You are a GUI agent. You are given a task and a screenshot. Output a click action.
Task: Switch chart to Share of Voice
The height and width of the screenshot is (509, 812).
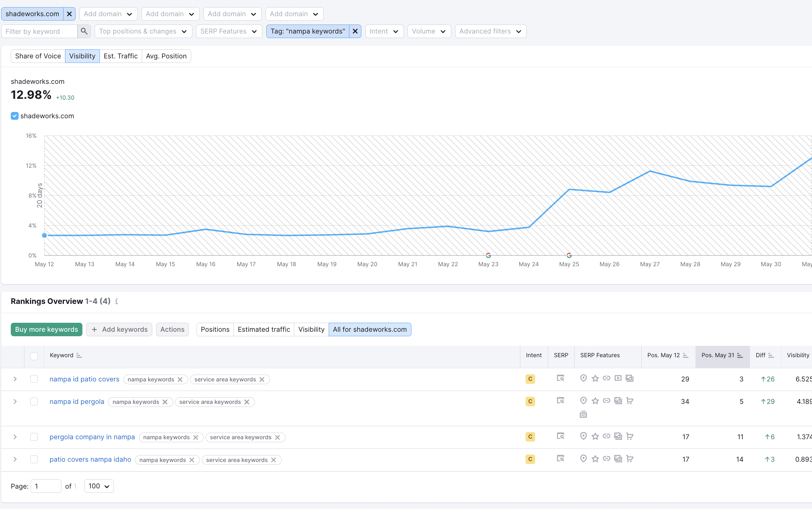pos(38,56)
